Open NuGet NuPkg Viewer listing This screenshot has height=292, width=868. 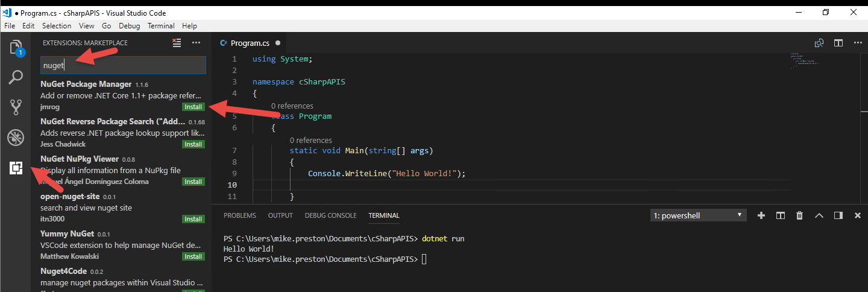click(121, 170)
